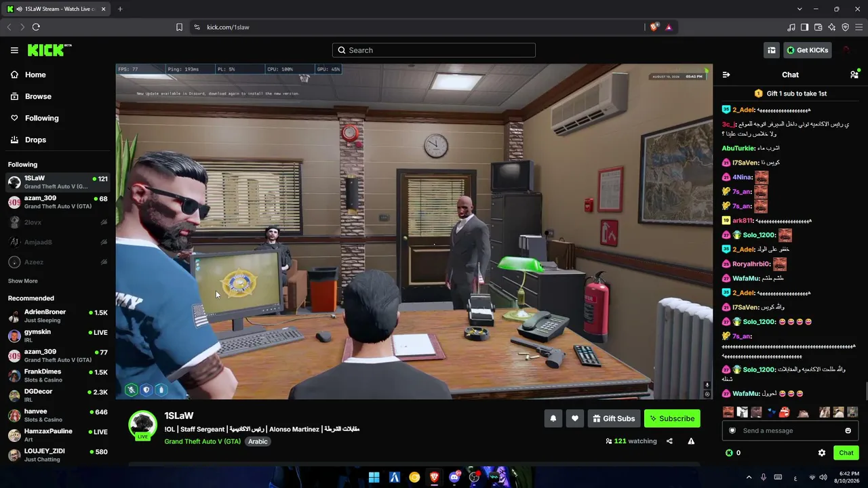This screenshot has height=488, width=868.
Task: Show hidden system tray icons
Action: 749,477
